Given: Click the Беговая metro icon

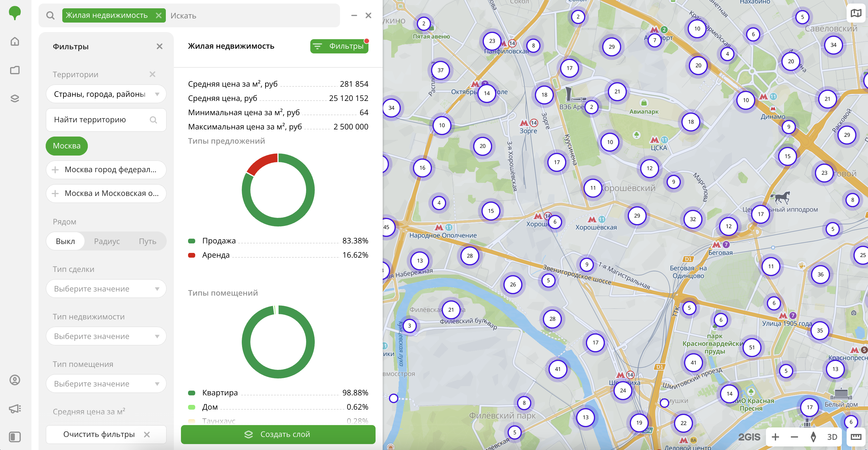Looking at the screenshot, I should 716,245.
